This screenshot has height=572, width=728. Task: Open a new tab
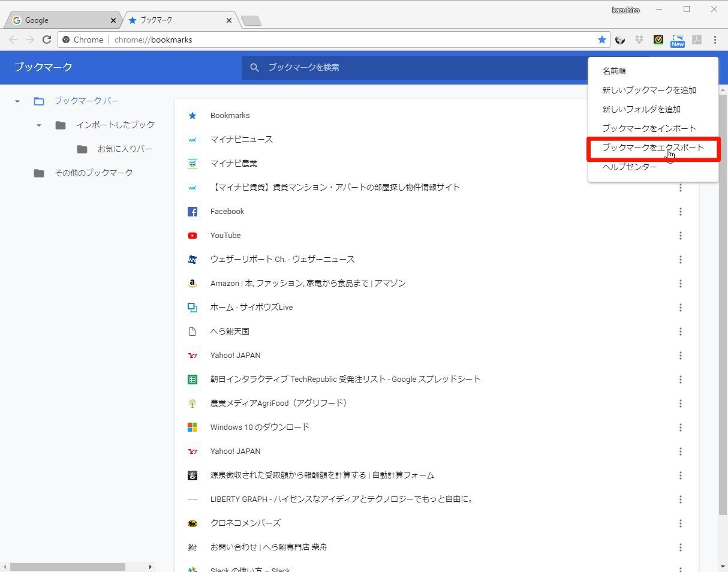pos(251,21)
